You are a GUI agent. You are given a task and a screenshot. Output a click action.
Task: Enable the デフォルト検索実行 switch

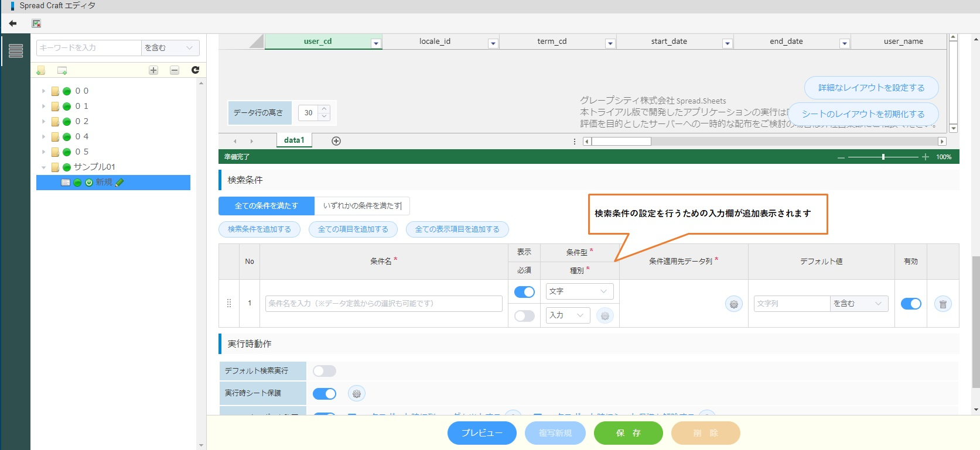click(x=325, y=371)
